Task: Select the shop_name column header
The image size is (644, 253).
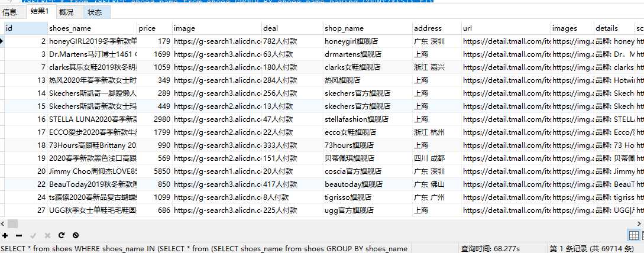Action: [368, 28]
